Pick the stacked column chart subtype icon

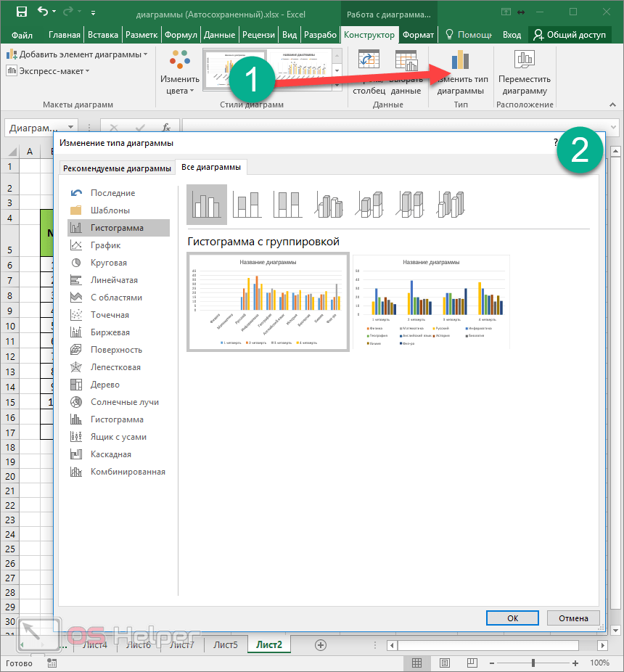247,204
